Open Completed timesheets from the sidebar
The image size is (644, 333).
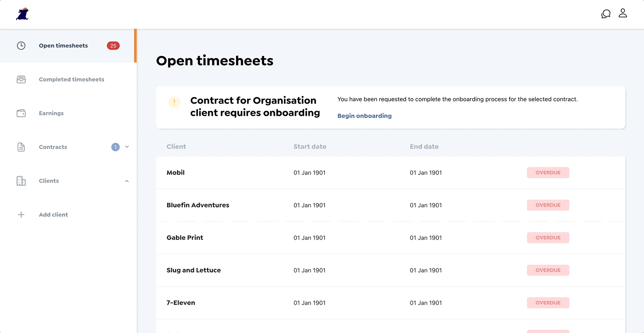[71, 79]
